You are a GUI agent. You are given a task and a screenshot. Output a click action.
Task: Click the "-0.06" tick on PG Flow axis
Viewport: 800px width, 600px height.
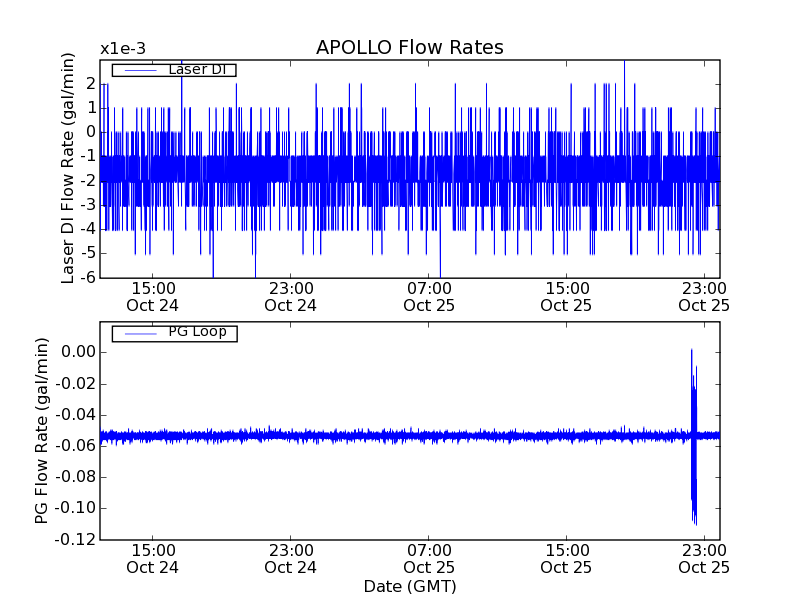[76, 445]
